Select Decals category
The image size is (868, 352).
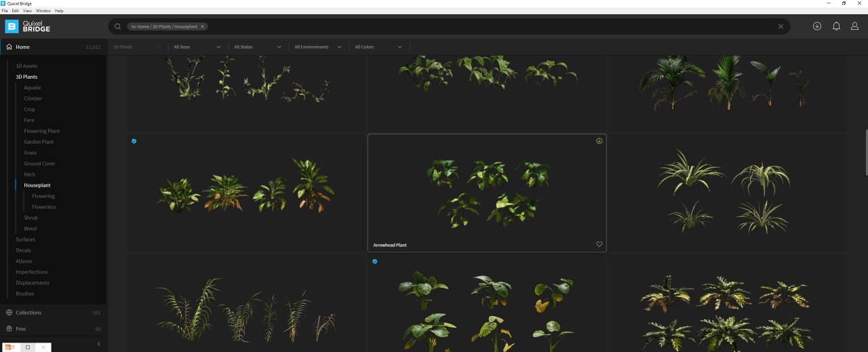(24, 250)
